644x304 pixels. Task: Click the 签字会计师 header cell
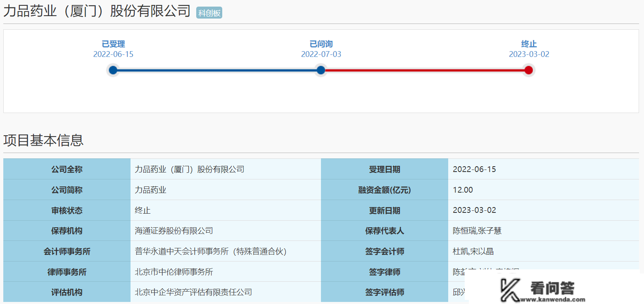coord(385,251)
